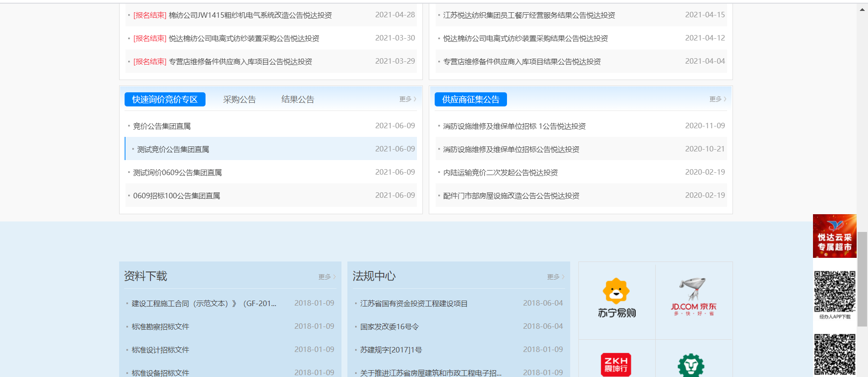Click the Suning (苏宁易购) logo
The height and width of the screenshot is (377, 868).
pos(617,298)
